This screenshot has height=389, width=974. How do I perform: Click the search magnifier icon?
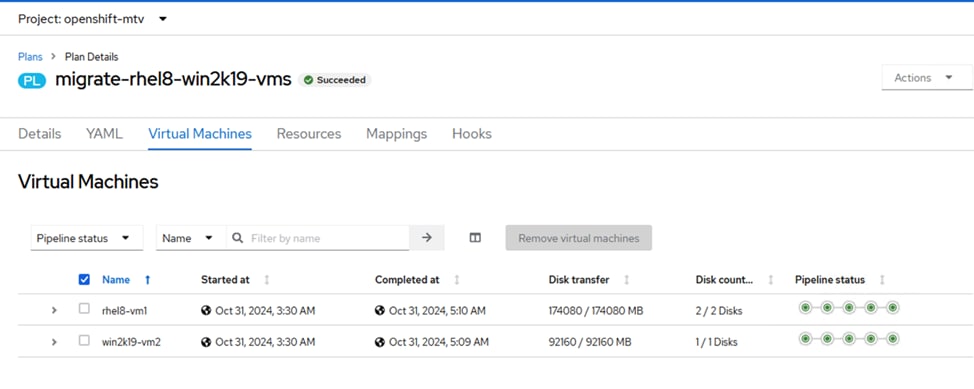click(x=237, y=238)
